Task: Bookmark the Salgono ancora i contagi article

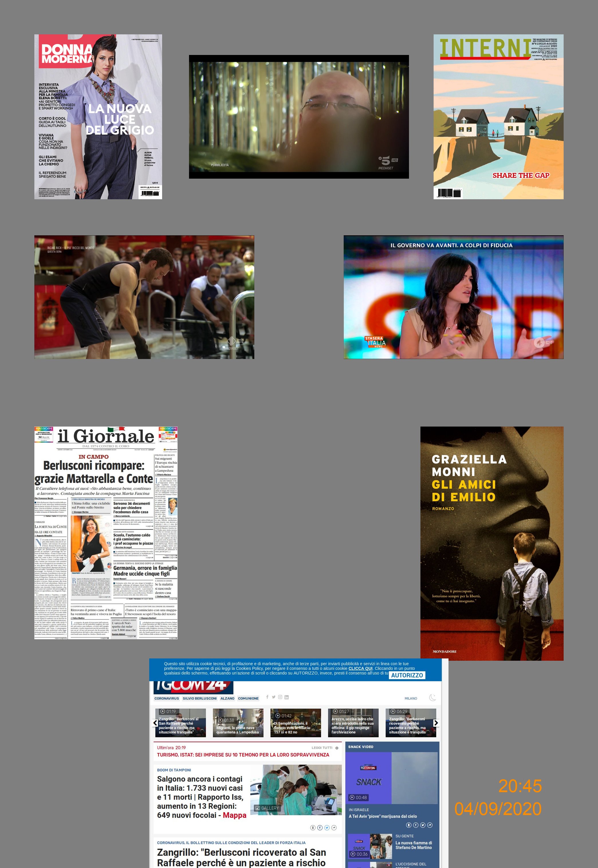Action: click(x=313, y=828)
